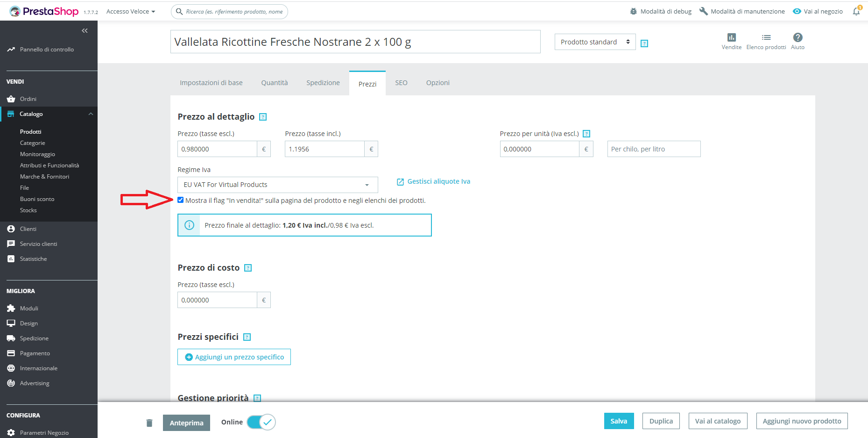Click Aggiungi nuovo prodotto button
Viewport: 868px width, 438px height.
tap(802, 421)
